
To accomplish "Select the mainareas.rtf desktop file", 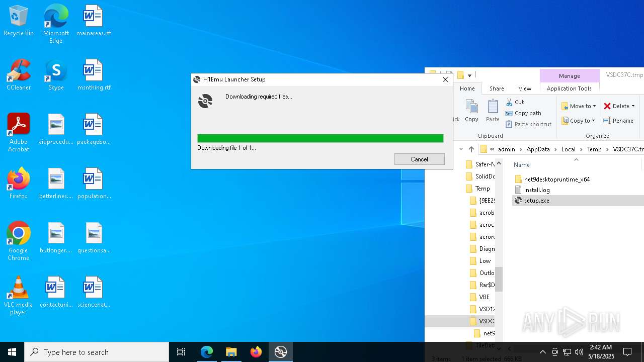I will pyautogui.click(x=94, y=21).
